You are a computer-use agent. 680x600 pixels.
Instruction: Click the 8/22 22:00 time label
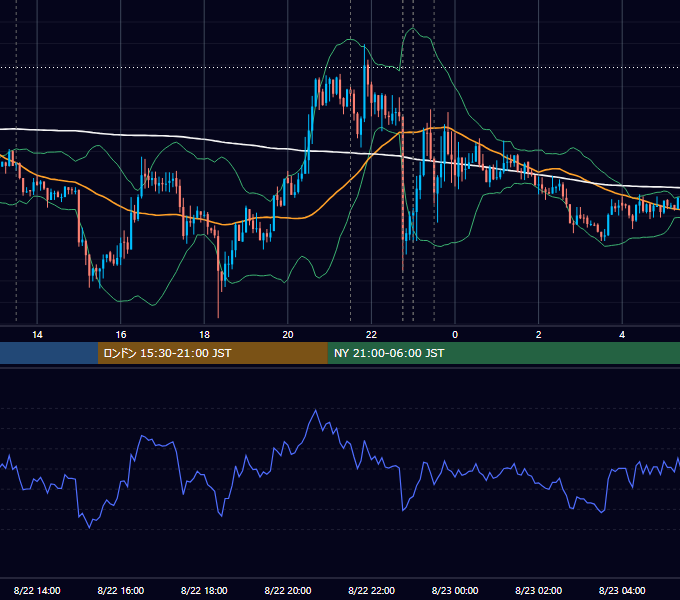372,590
